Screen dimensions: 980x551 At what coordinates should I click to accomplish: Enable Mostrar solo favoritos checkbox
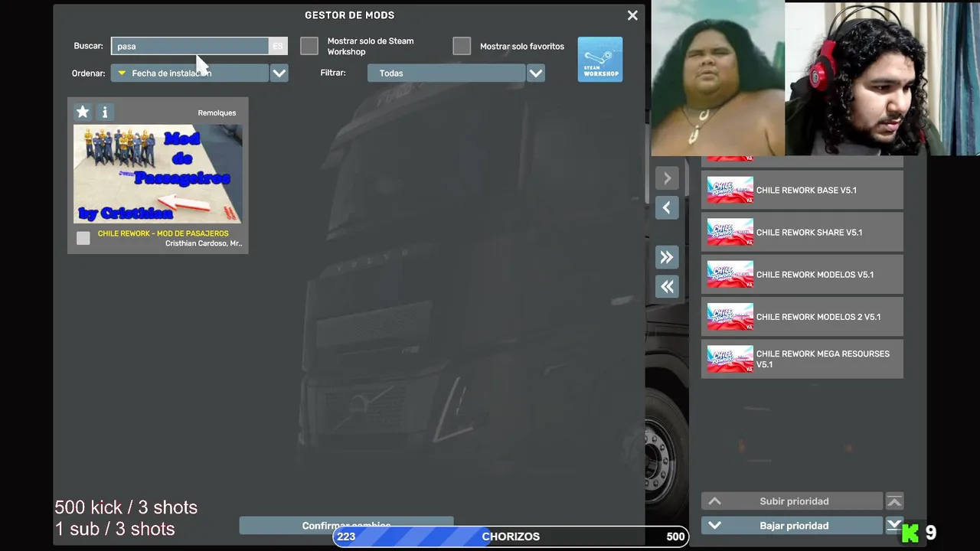click(x=462, y=46)
